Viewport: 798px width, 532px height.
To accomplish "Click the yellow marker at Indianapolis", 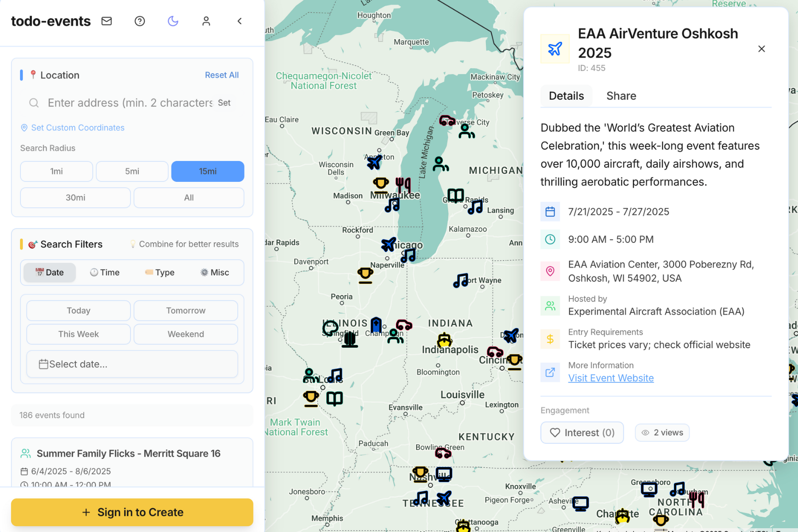I will coord(444,340).
